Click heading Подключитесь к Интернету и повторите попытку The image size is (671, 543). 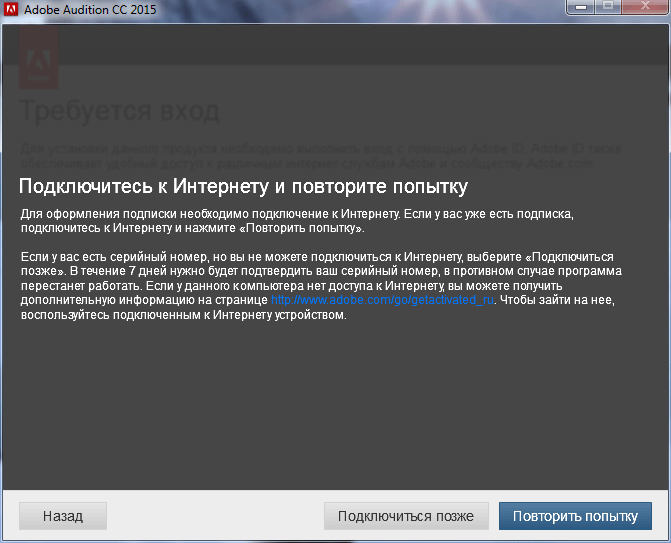pyautogui.click(x=243, y=187)
